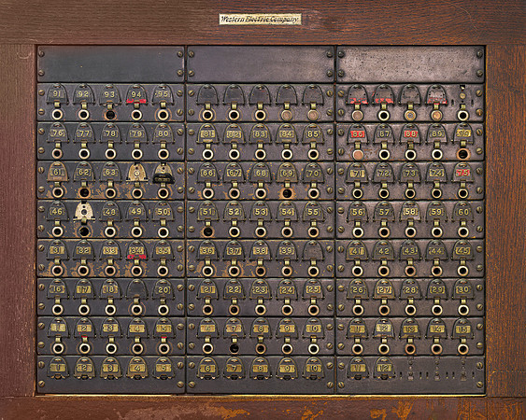526x420 pixels.
Task: Click the dark jack below drop 62
Action: (x=84, y=193)
